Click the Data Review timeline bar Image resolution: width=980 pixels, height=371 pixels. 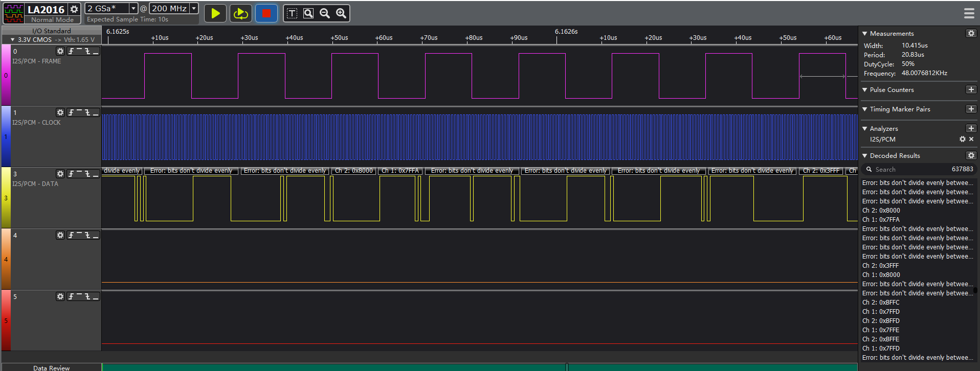pyautogui.click(x=480, y=367)
